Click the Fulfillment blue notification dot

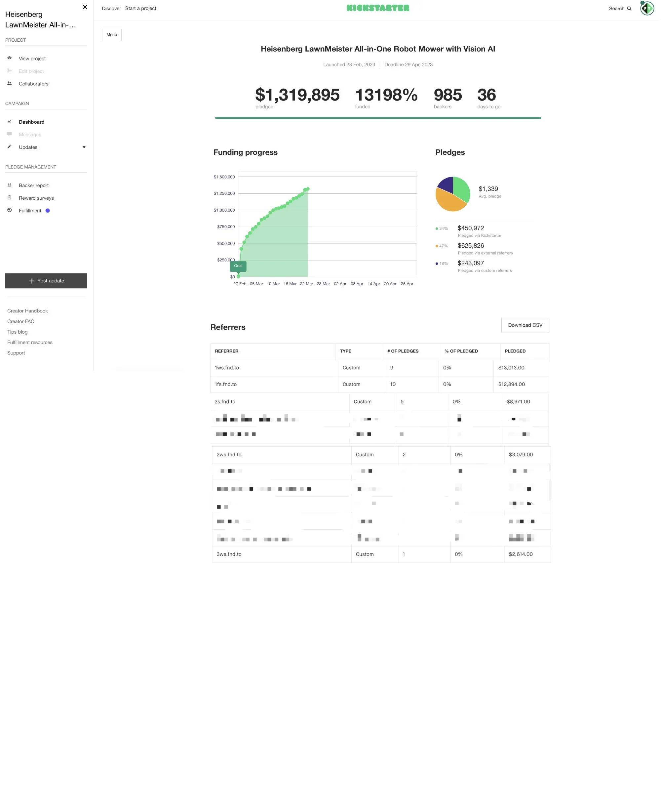pos(48,211)
